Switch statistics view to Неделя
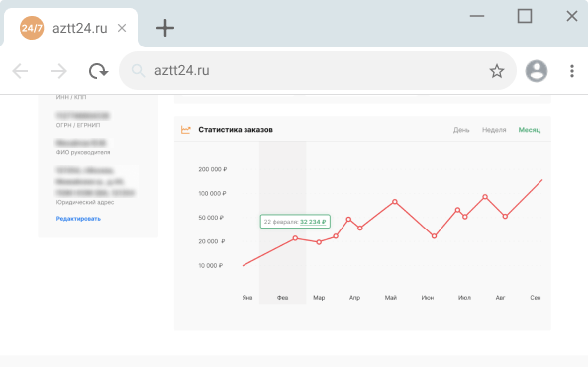 [494, 130]
